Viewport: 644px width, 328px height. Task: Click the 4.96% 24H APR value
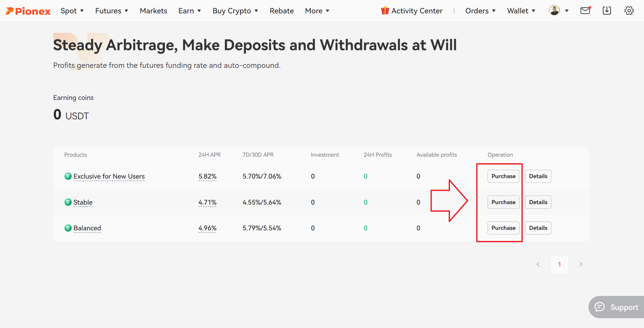tap(207, 228)
